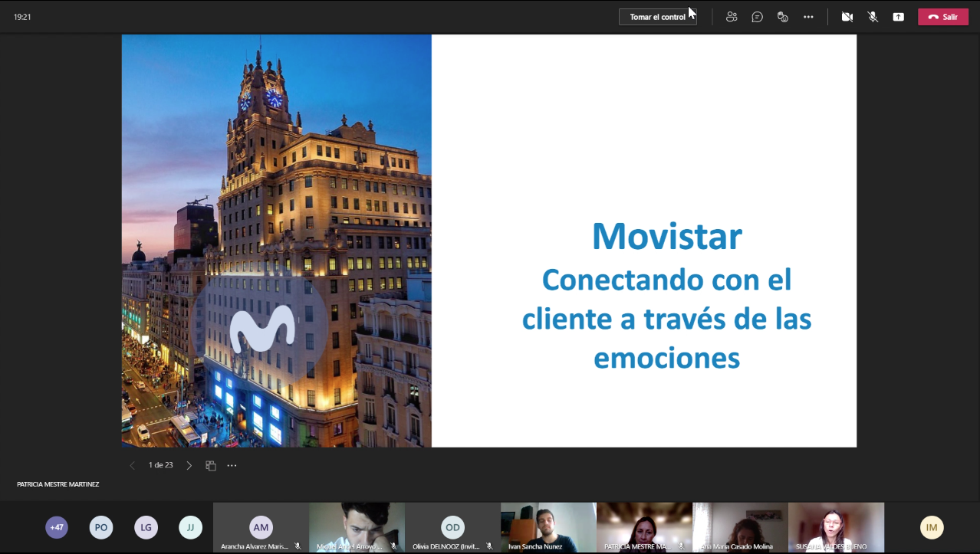Open the slide grid view icon
980x554 pixels.
click(x=211, y=465)
